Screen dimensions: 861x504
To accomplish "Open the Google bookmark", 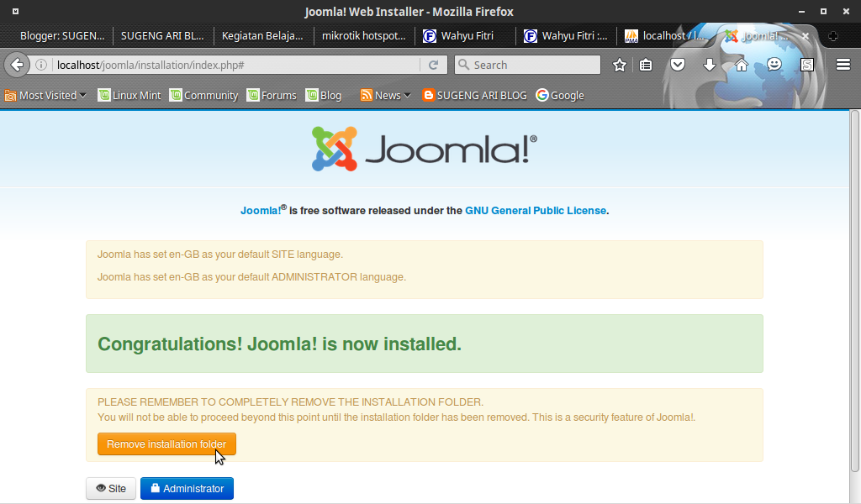I will 560,96.
